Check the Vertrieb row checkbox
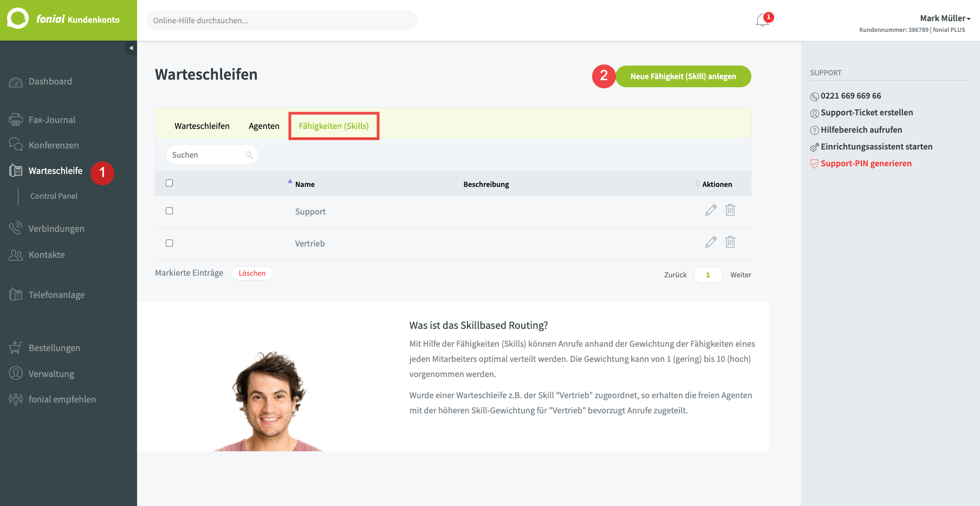Screen dimensions: 980x506 (170, 243)
